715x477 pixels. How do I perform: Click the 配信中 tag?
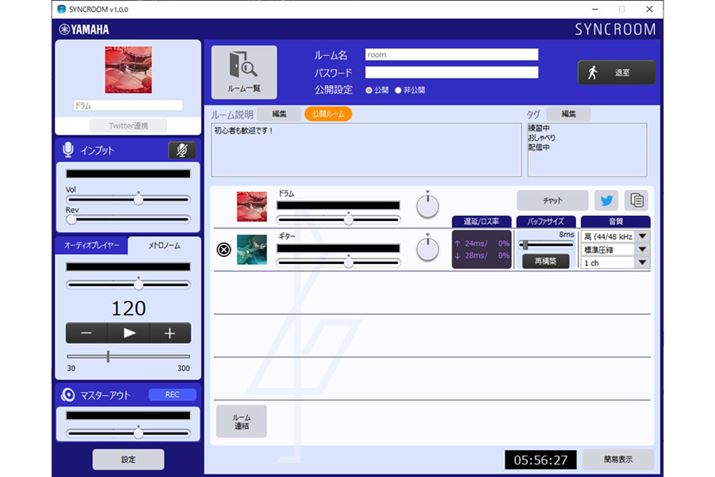pos(539,147)
